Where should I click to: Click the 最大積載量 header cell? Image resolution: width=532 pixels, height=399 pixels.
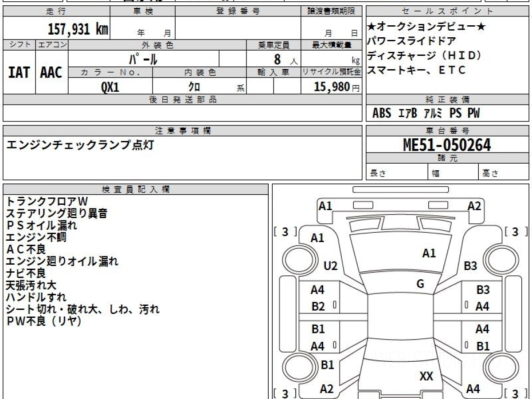[331, 45]
